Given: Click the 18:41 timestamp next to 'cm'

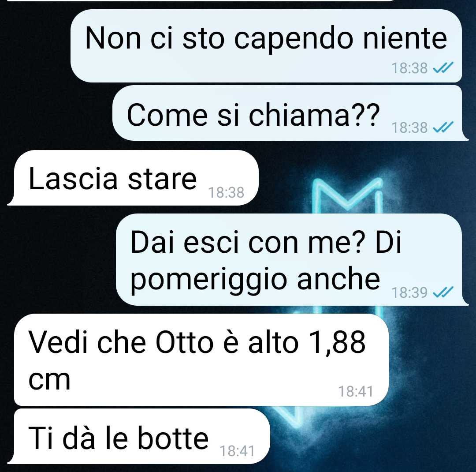Looking at the screenshot, I should click(x=356, y=391).
